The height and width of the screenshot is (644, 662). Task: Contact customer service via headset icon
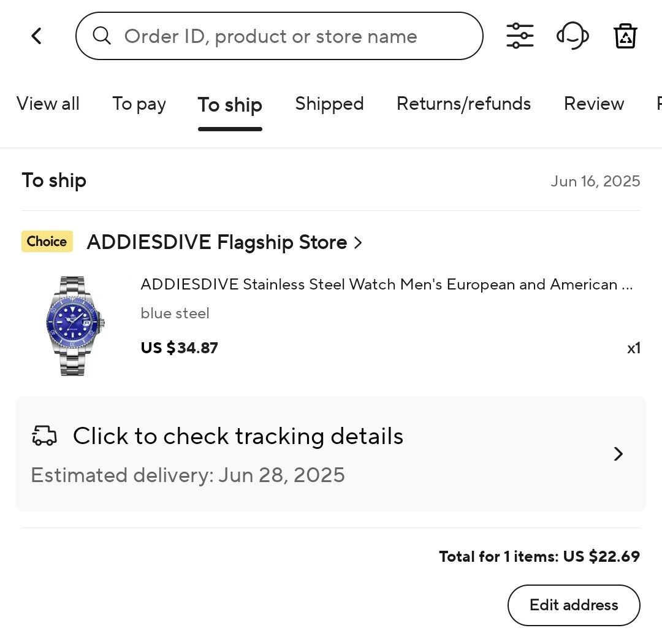coord(573,36)
